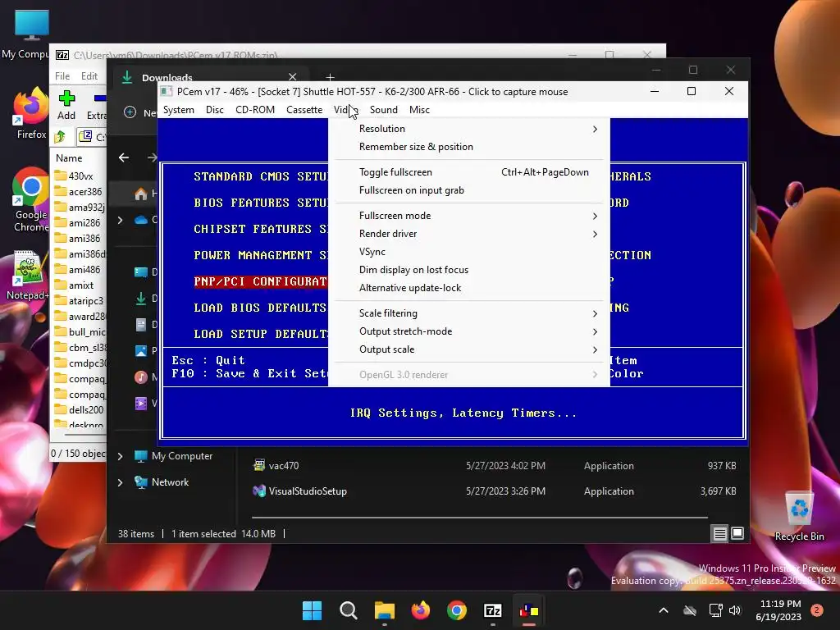The image size is (840, 630).
Task: Select Network in Explorer navigation pane
Action: 162,482
